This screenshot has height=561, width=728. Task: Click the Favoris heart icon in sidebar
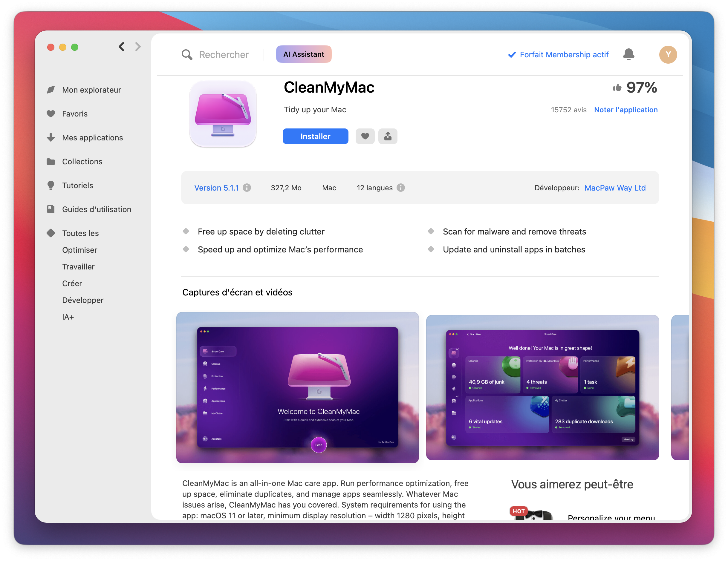pos(51,114)
